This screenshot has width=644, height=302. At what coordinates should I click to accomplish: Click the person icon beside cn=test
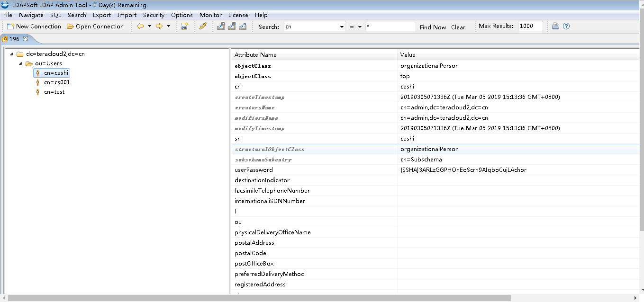(x=38, y=92)
